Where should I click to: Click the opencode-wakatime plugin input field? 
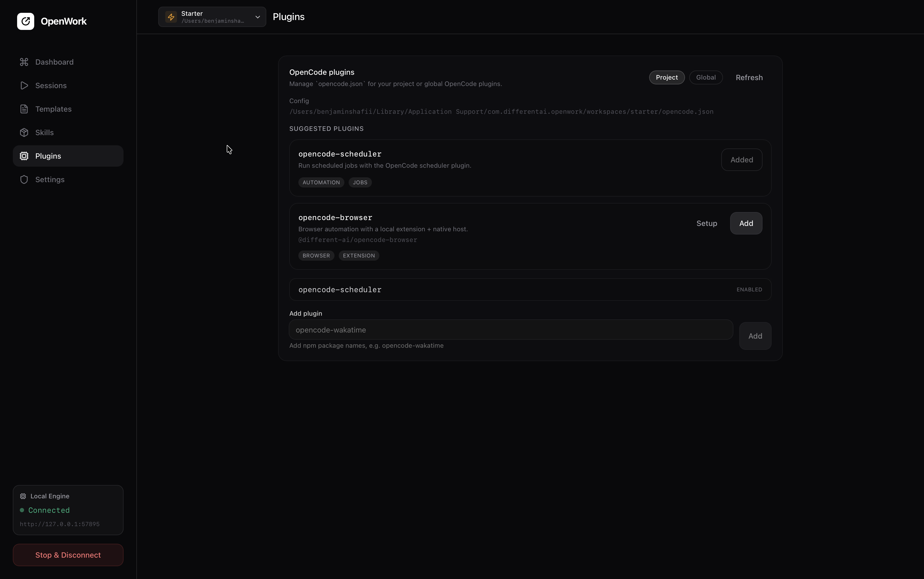pyautogui.click(x=510, y=329)
